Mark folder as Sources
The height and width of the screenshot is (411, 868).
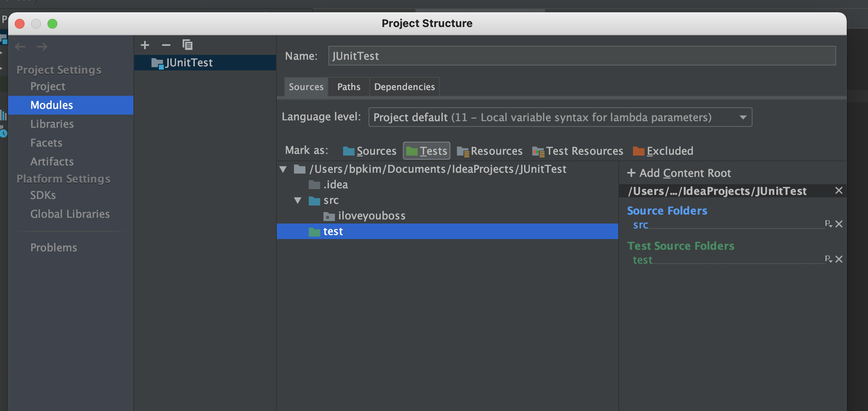(370, 151)
